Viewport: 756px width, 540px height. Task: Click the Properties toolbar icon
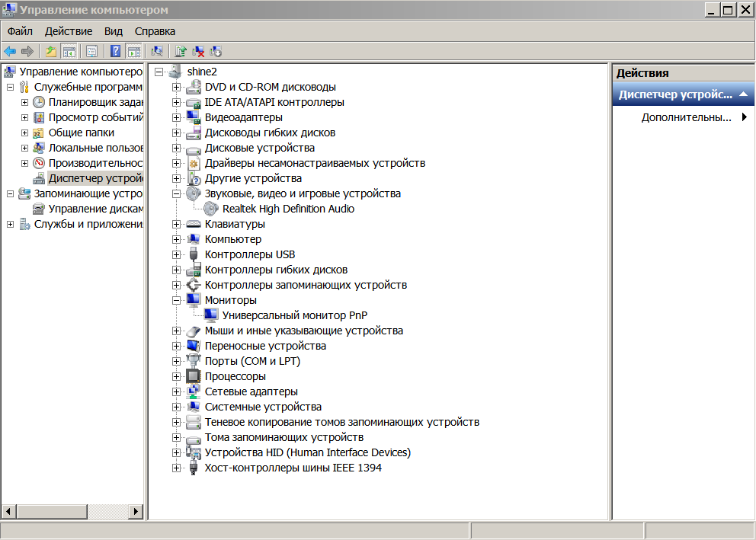coord(91,51)
